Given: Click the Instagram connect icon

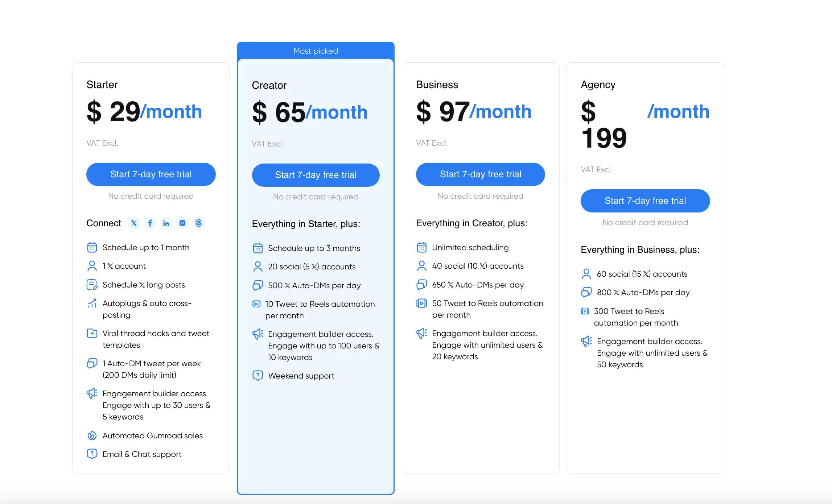Looking at the screenshot, I should click(182, 223).
